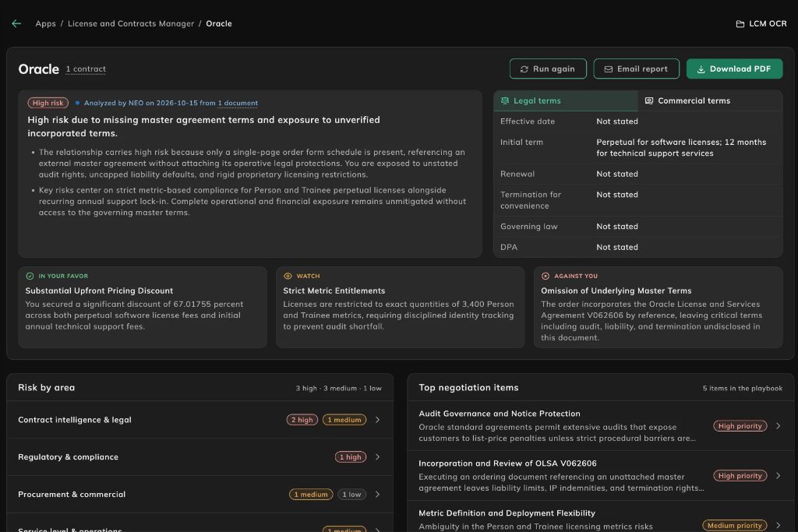
Task: Click the Omission of Underlying Master Terms heading
Action: pos(616,291)
